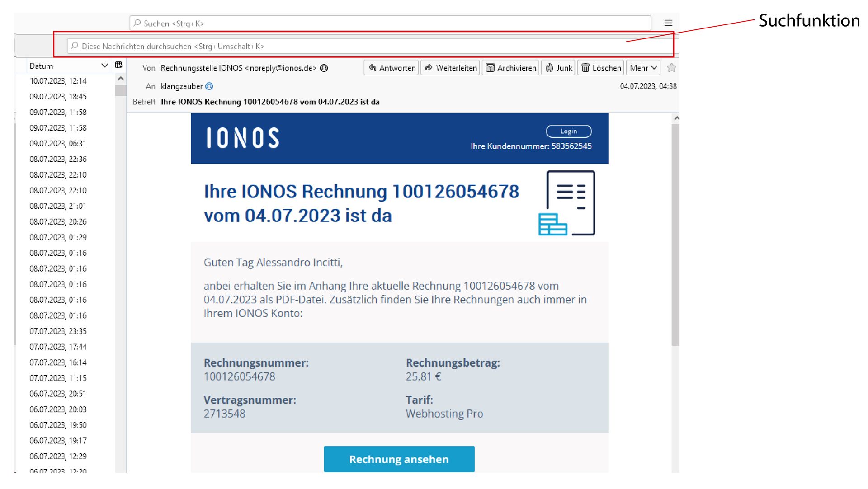
Task: Click the contract number 2713548
Action: click(225, 414)
